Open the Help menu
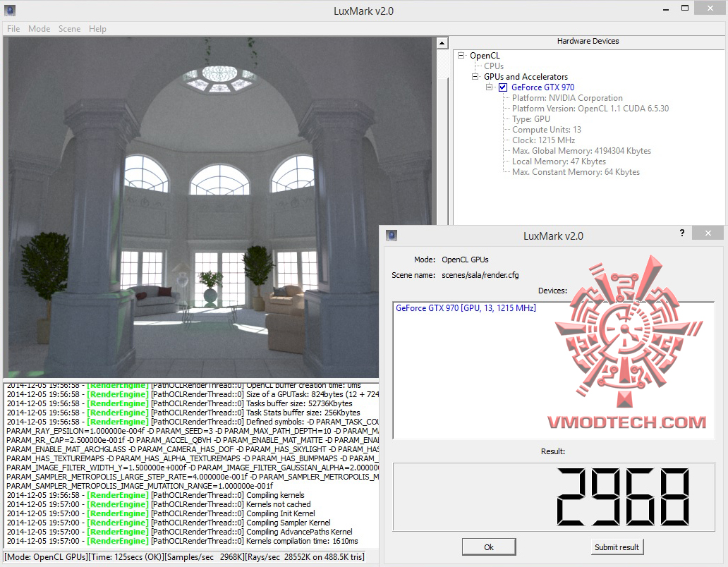The width and height of the screenshot is (728, 567). pyautogui.click(x=97, y=29)
